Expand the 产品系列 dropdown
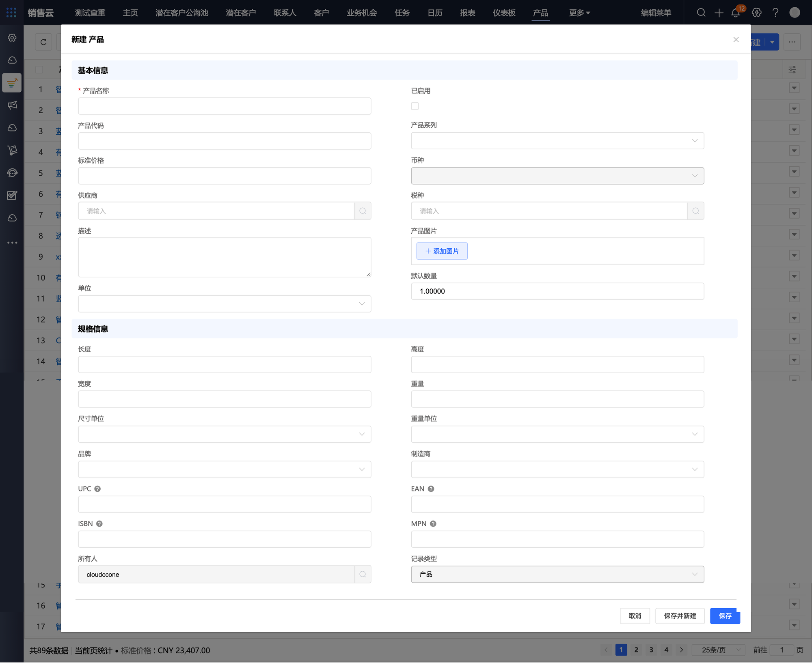This screenshot has width=812, height=663. click(x=557, y=141)
